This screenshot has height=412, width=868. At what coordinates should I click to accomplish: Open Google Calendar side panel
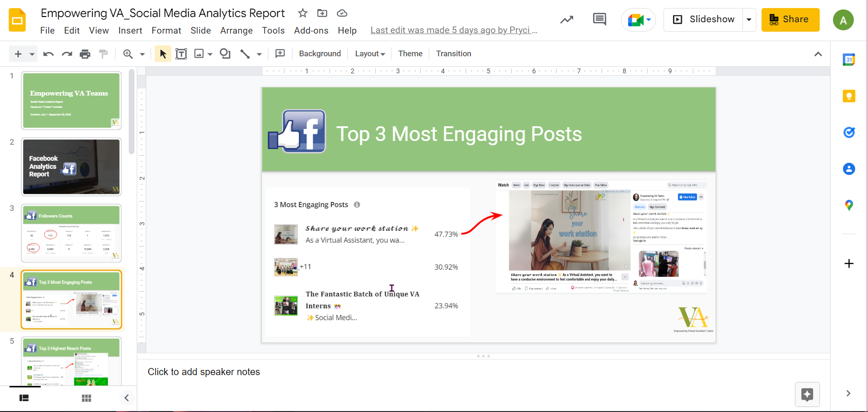[849, 60]
